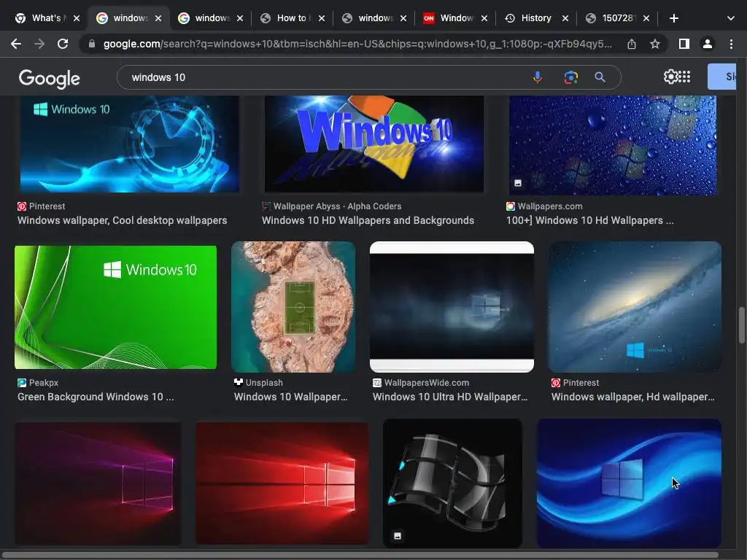Open 'Green Background Windows 10' link
747x560 pixels.
point(96,397)
